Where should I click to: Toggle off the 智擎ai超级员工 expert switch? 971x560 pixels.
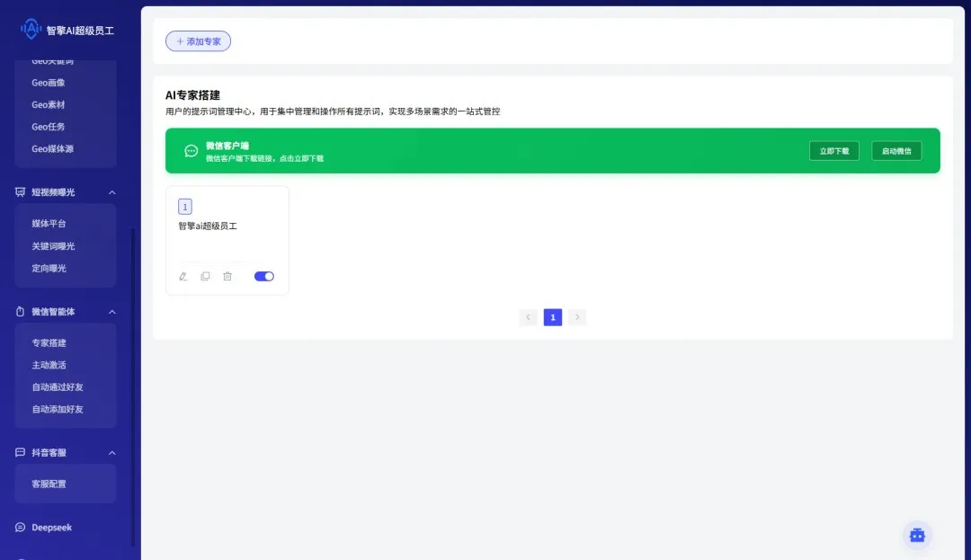click(264, 277)
